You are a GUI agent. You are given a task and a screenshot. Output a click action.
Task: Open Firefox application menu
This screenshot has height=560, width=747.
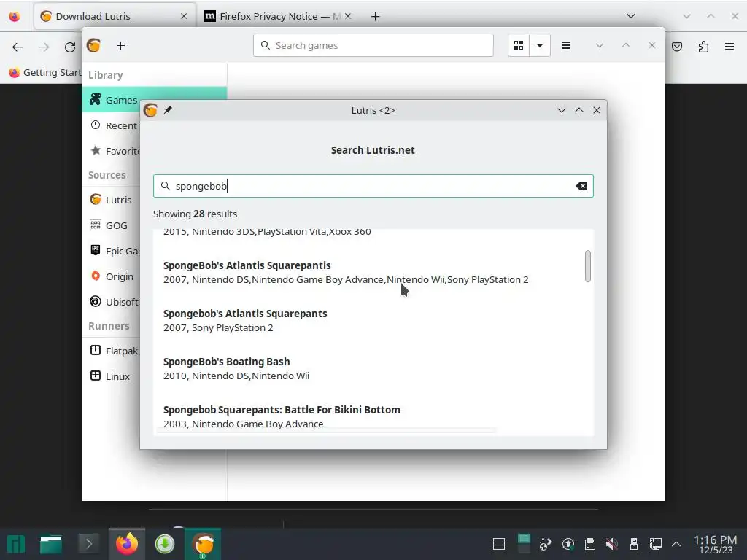click(x=729, y=47)
